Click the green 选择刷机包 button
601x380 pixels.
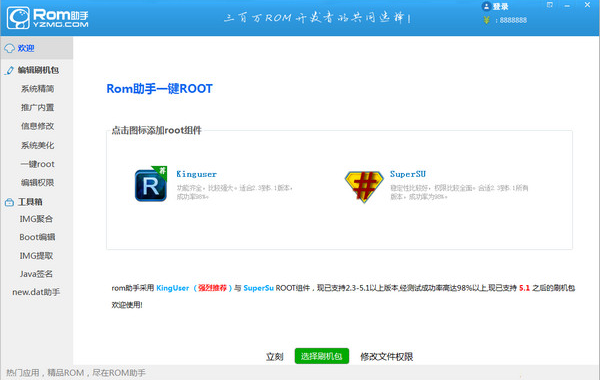point(322,356)
